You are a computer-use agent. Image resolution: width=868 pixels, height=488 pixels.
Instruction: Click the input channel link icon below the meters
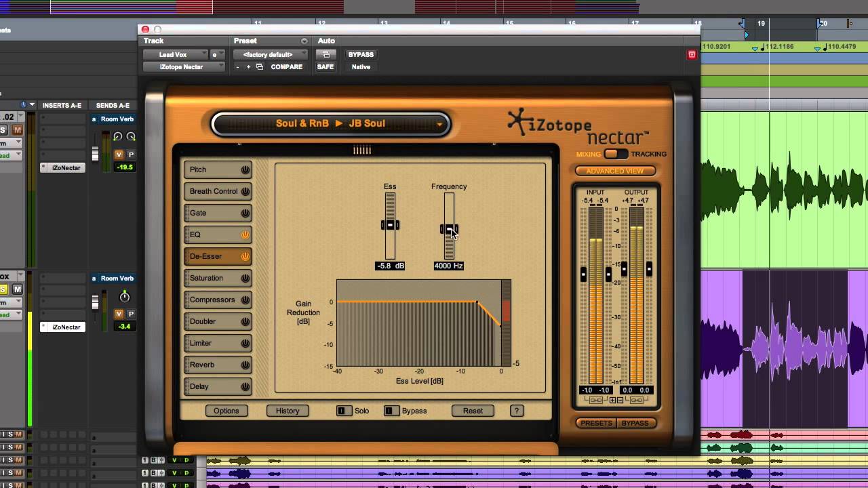coord(595,401)
